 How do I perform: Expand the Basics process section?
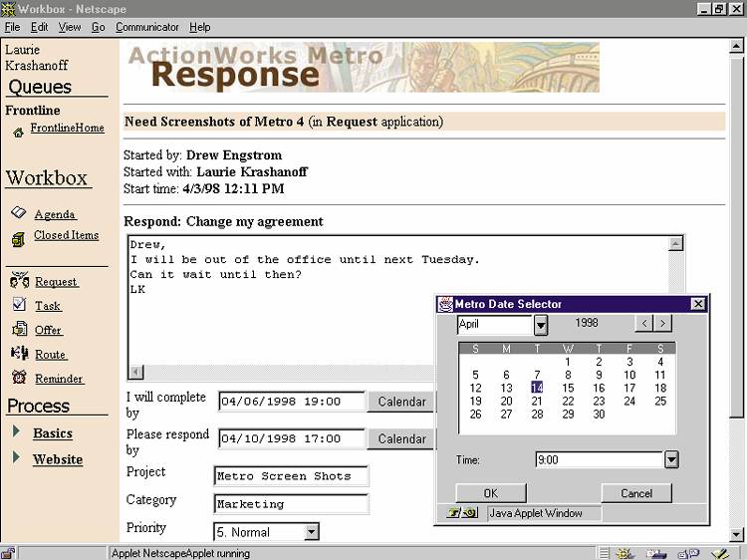point(16,431)
